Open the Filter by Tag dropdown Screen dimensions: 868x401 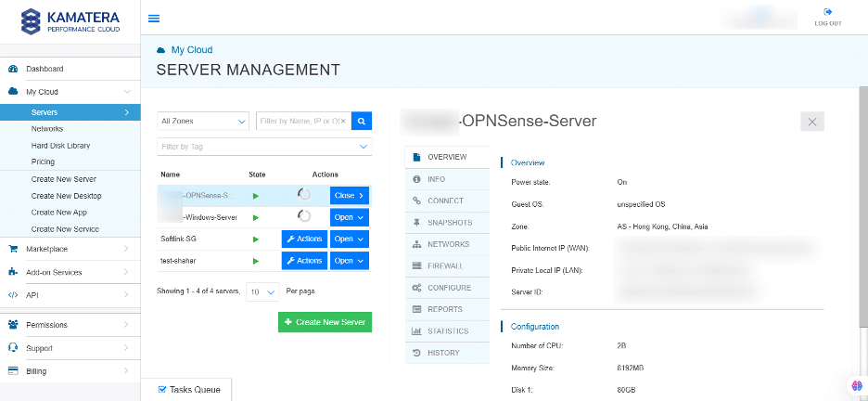click(x=264, y=147)
